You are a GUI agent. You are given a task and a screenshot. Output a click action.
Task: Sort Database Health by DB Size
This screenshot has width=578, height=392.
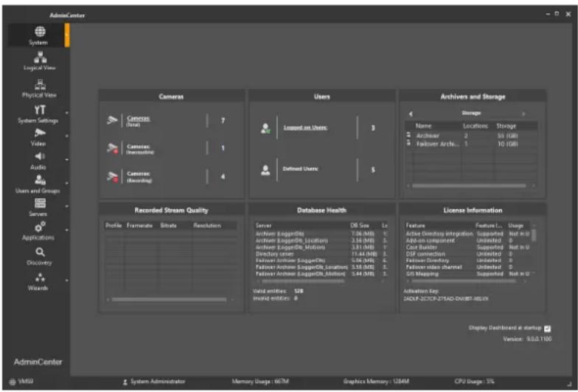pos(360,225)
